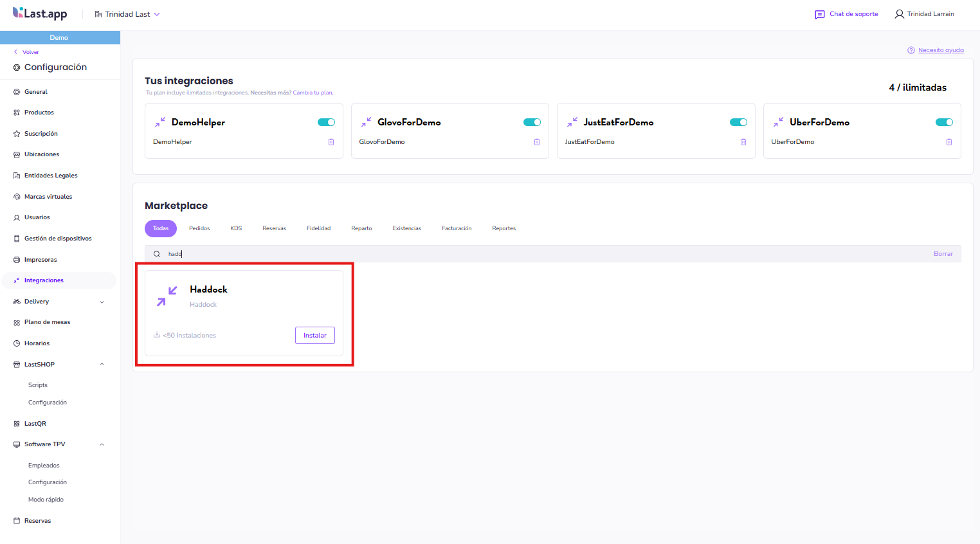
Task: Switch to the Reservas marketplace filter tab
Action: point(274,228)
